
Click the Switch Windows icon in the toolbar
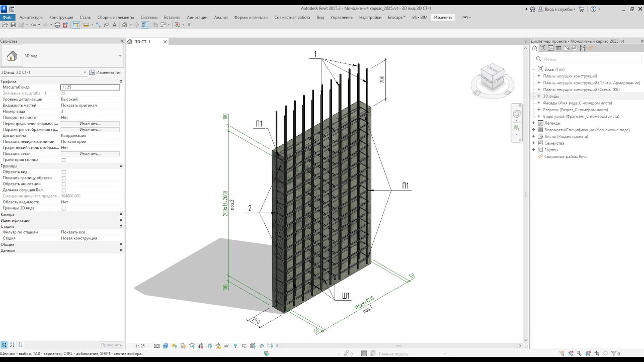pyautogui.click(x=164, y=25)
